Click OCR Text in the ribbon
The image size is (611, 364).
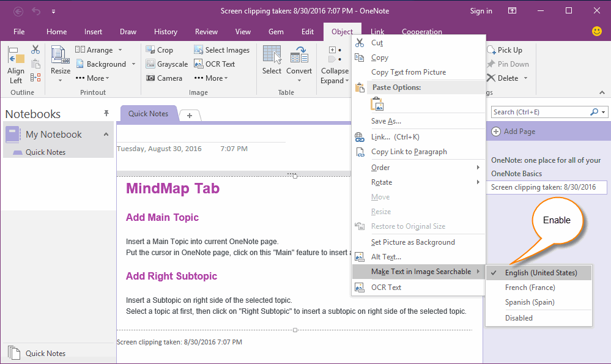214,64
